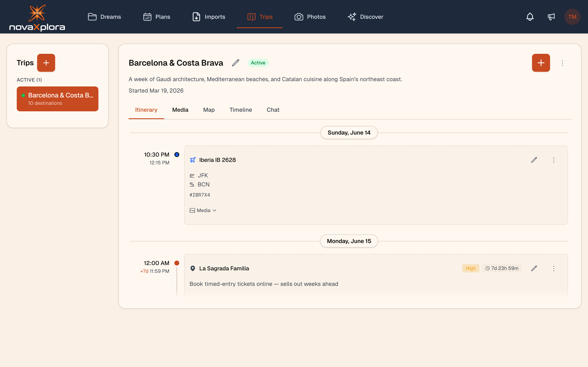Add new item to Barcelona itinerary
The height and width of the screenshot is (367, 588).
[541, 63]
